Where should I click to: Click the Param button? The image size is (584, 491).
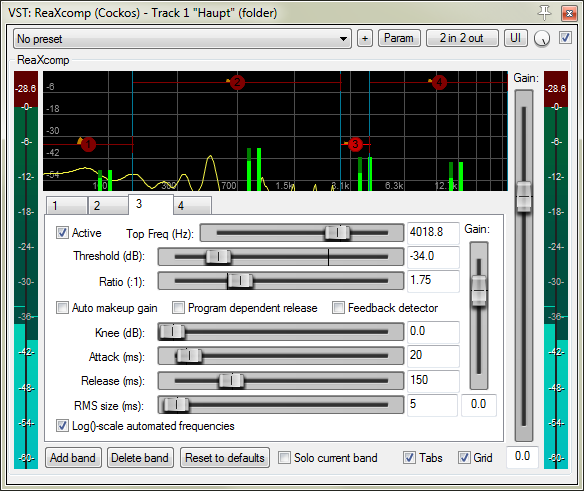click(399, 38)
